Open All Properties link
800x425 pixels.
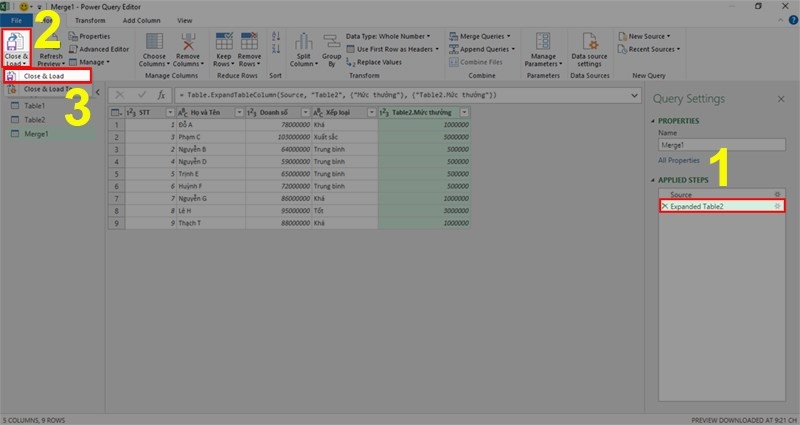pos(679,160)
